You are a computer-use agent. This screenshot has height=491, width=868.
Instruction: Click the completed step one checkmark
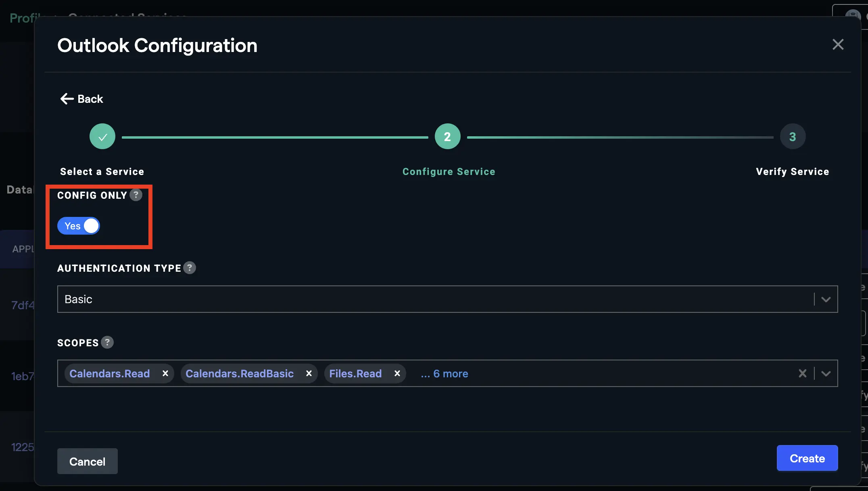point(102,137)
